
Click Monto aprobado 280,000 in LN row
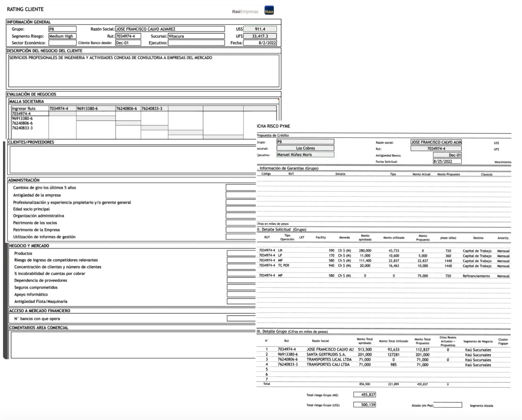365,250
